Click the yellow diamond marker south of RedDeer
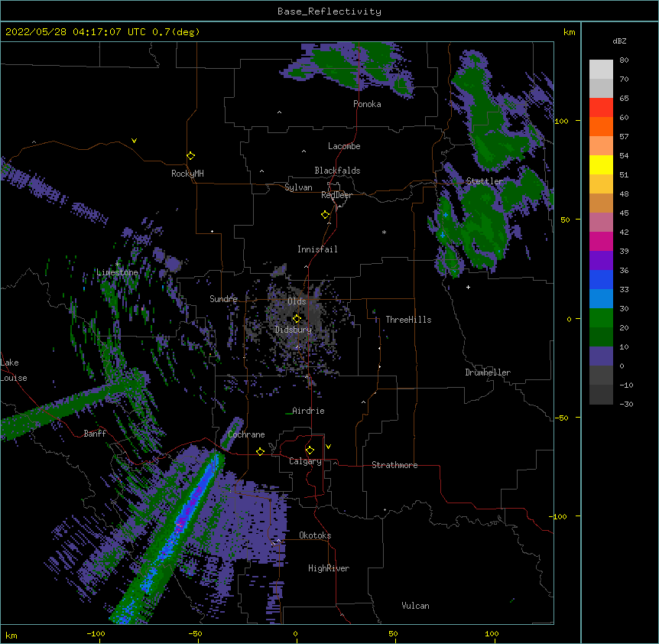 (x=325, y=215)
